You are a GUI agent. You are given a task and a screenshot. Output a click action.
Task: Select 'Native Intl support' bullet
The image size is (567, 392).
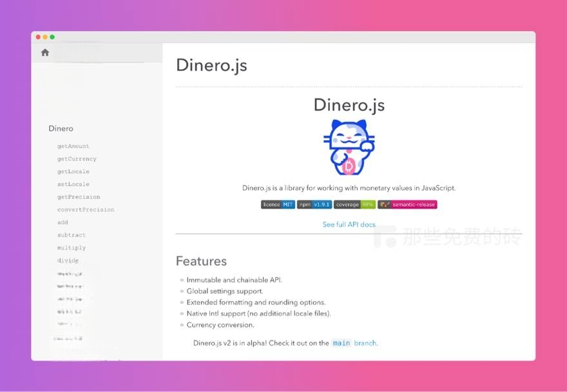[x=258, y=313]
